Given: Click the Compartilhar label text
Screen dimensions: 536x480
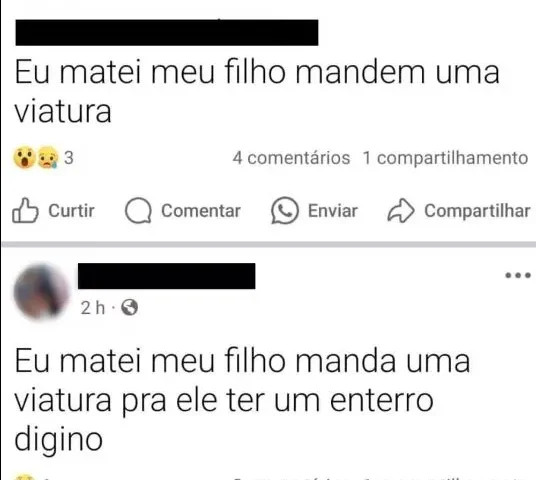Looking at the screenshot, I should (477, 211).
